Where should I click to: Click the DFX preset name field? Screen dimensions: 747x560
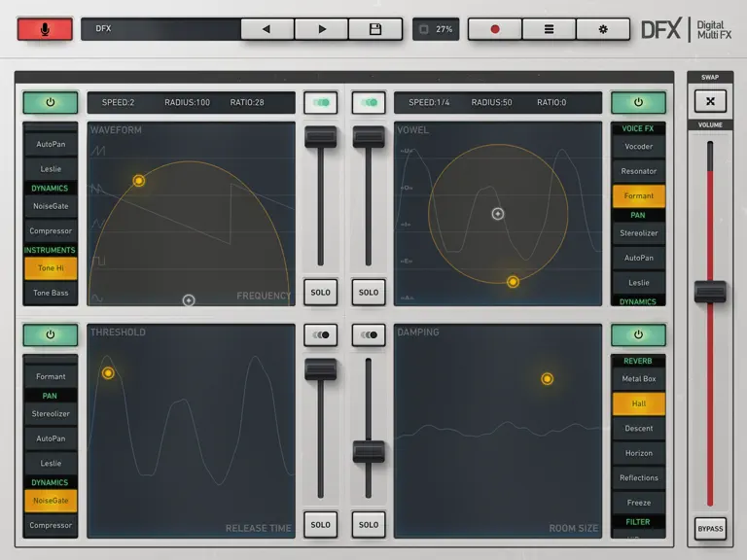[x=160, y=29]
